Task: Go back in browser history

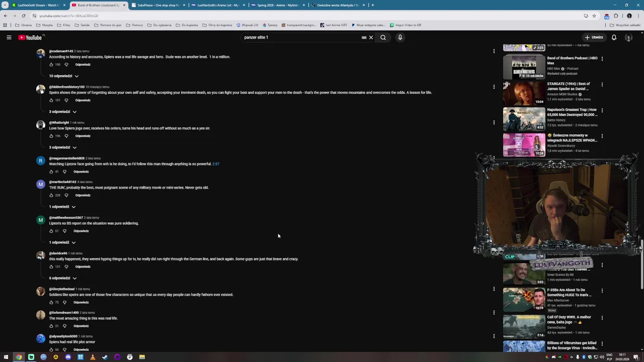Action: (6, 16)
